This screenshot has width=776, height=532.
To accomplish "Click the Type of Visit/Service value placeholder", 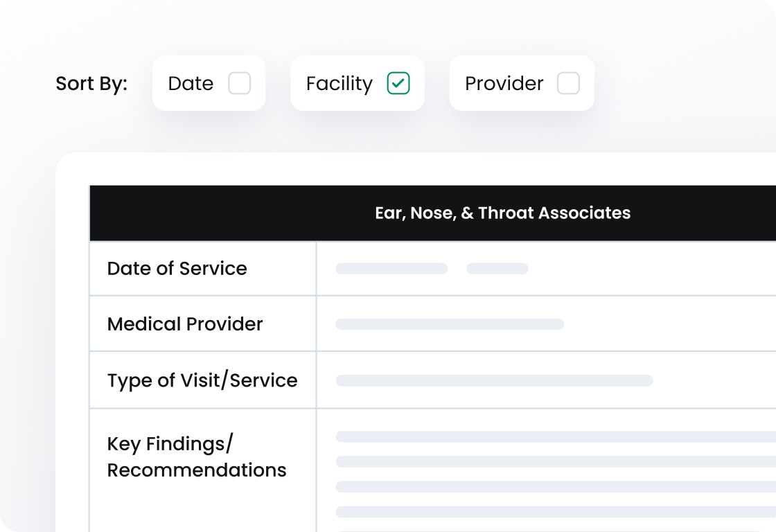I will click(494, 380).
